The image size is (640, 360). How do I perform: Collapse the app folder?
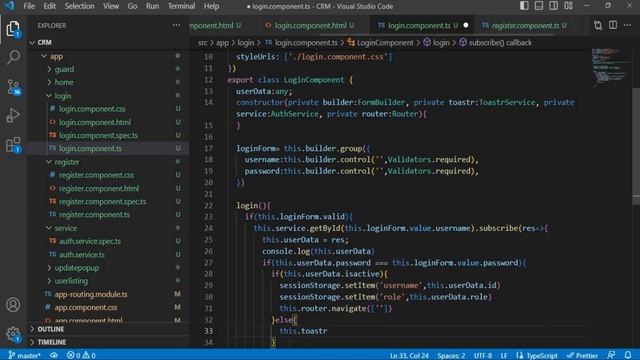tap(108, 56)
